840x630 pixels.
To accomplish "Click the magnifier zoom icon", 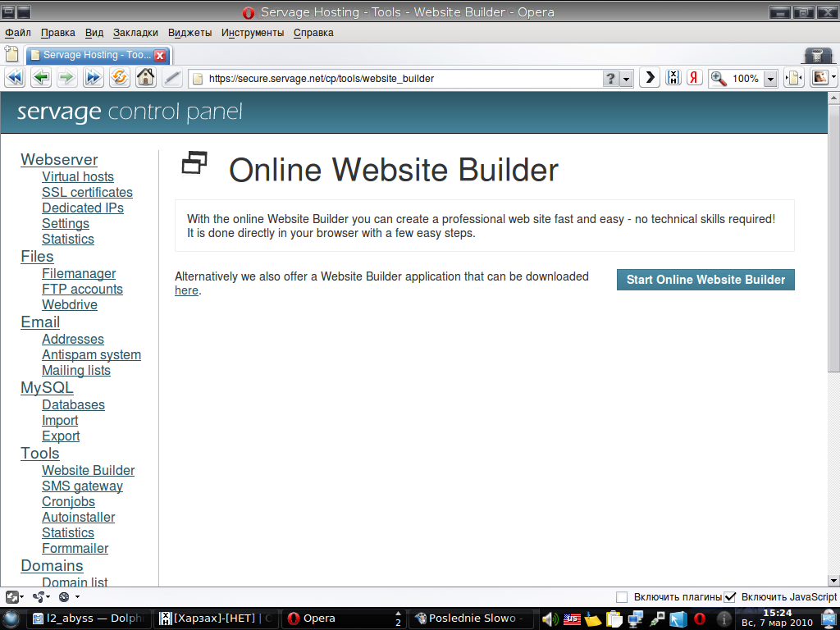I will click(719, 79).
